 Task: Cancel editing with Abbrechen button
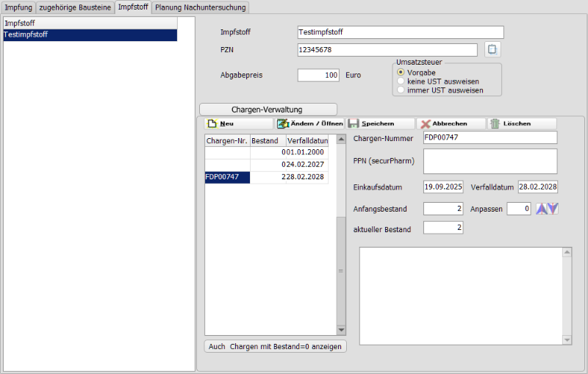[451, 123]
